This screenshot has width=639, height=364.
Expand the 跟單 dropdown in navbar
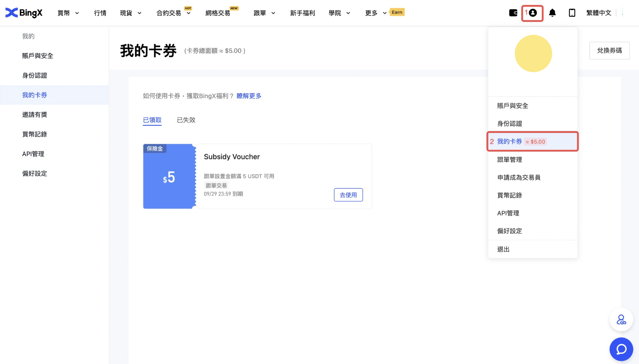[x=264, y=13]
